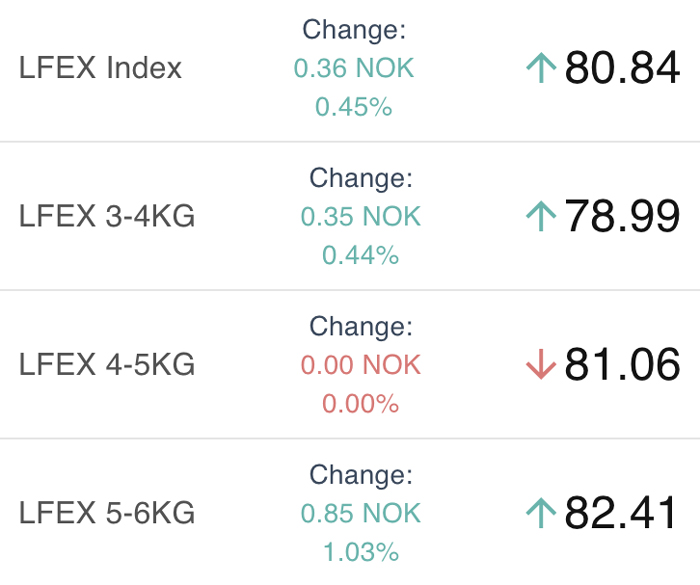Click the green up arrow beside 78.99
The image size is (700, 585).
pos(541,216)
